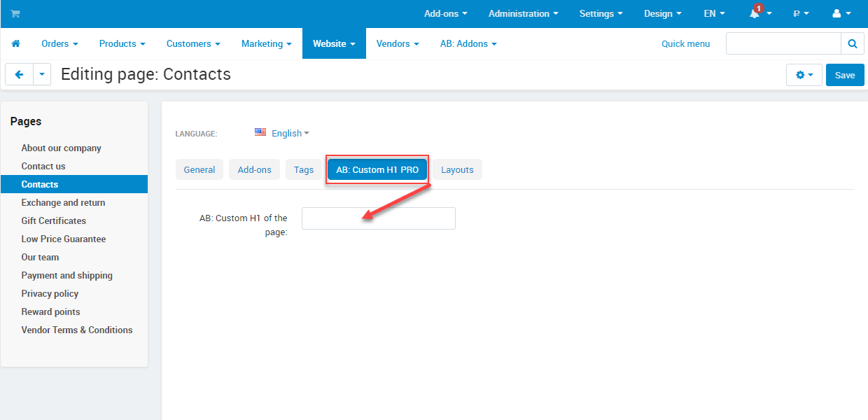Open the notifications bell icon
The width and height of the screenshot is (868, 420).
click(x=755, y=14)
